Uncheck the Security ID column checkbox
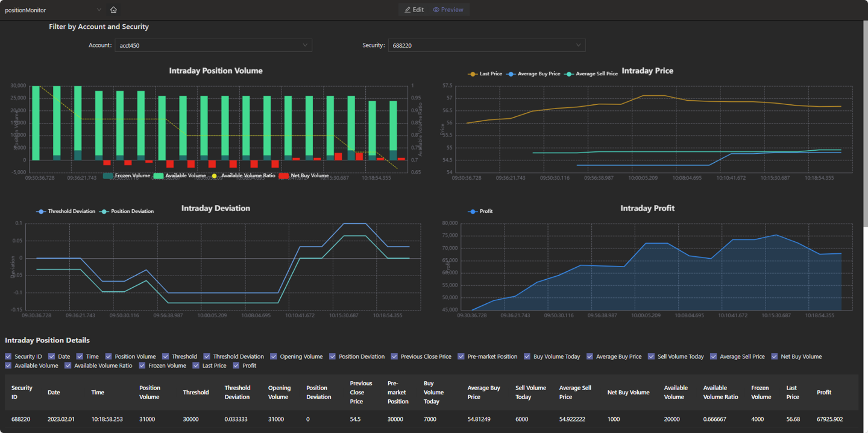 coord(8,356)
